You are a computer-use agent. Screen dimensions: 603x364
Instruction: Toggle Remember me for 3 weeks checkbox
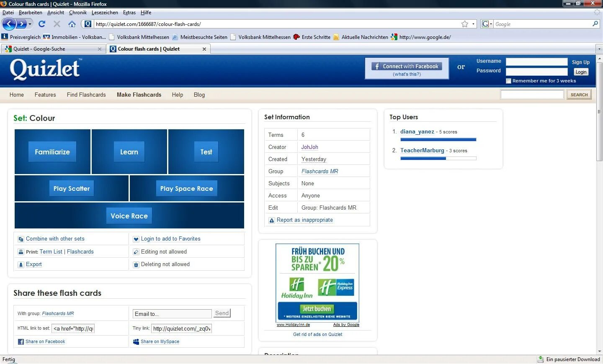point(508,81)
